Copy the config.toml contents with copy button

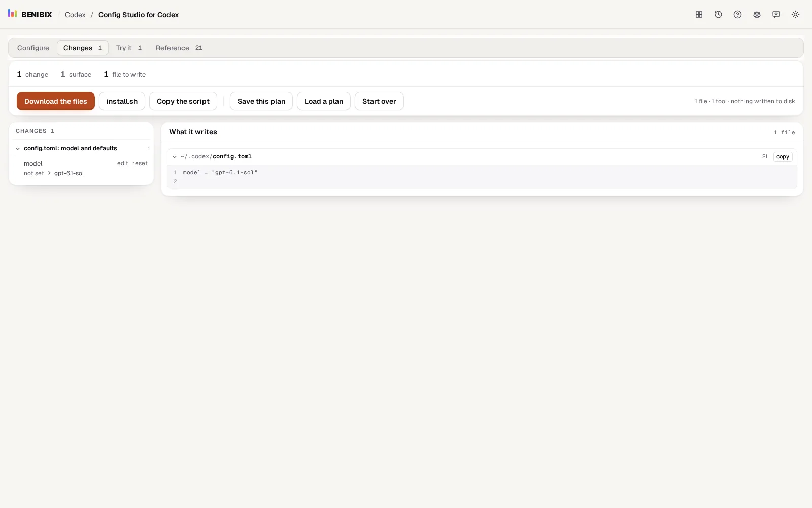pos(783,157)
